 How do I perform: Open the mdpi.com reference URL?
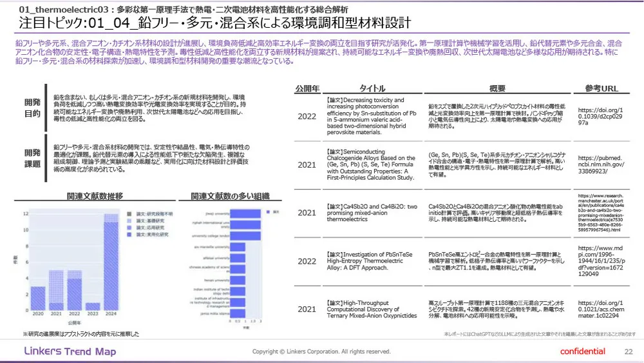pyautogui.click(x=601, y=261)
